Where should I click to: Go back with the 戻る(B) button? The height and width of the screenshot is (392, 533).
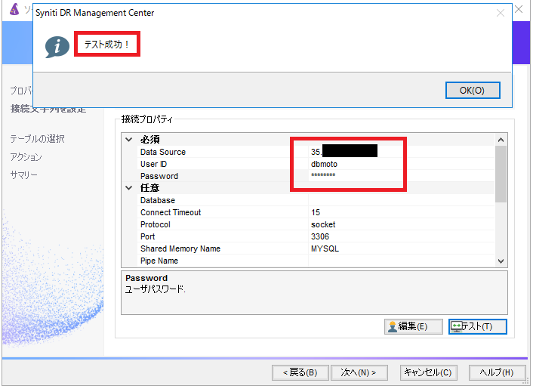coord(300,373)
